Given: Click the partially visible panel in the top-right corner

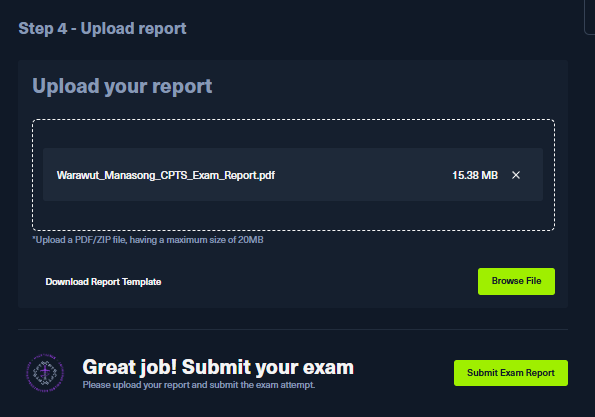Looking at the screenshot, I should [x=589, y=17].
